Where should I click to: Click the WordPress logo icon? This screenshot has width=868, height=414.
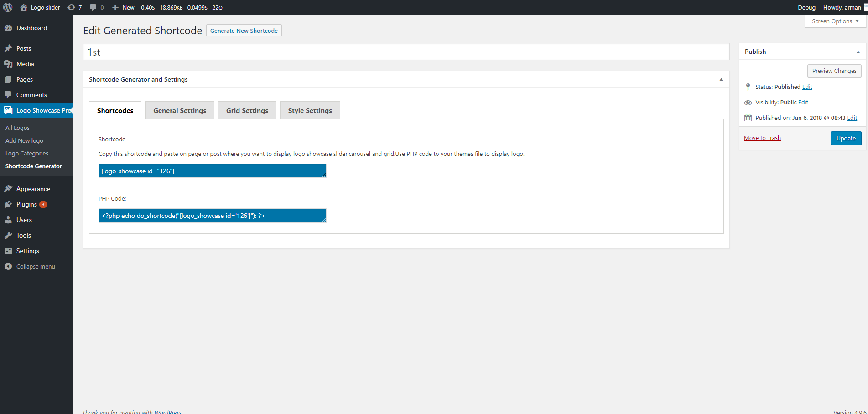click(8, 7)
